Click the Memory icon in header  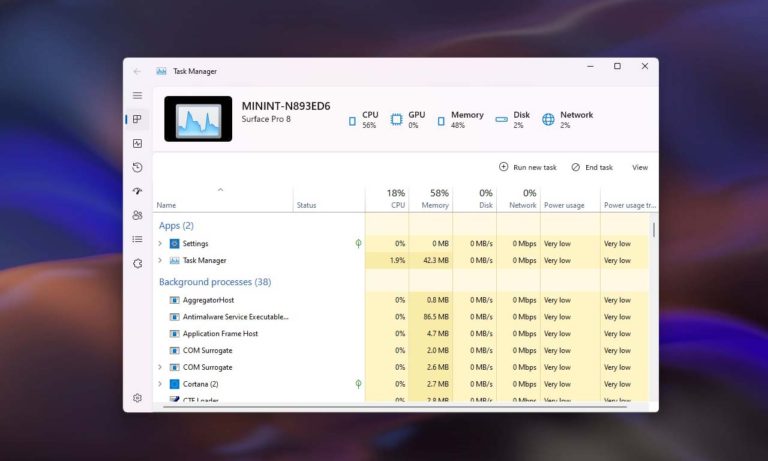click(441, 121)
